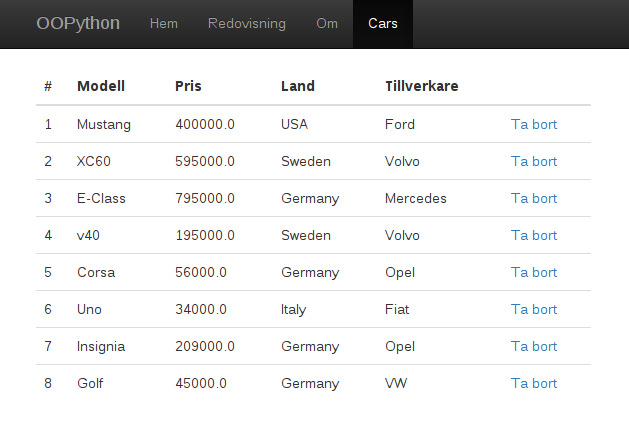Open the OOPython brand link
Viewport: 629px width, 431px height.
pos(78,23)
